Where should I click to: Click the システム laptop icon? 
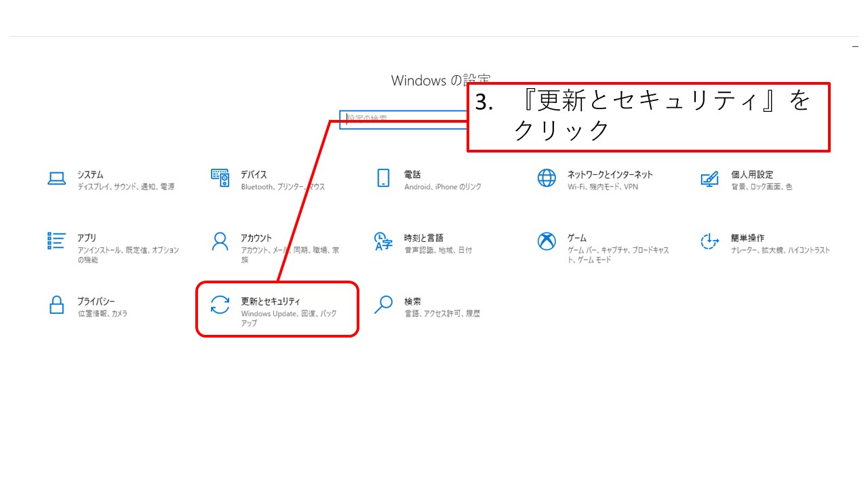(56, 178)
